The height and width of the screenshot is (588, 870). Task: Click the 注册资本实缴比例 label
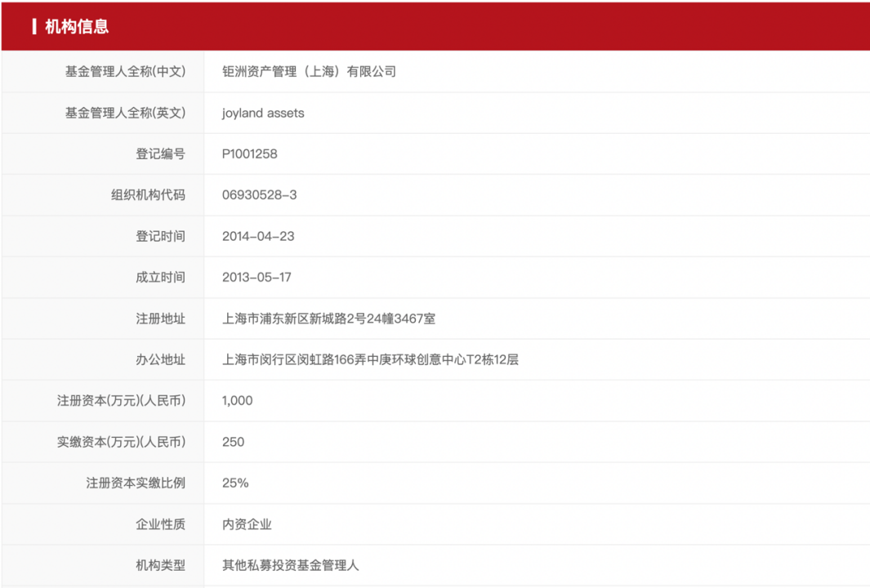click(136, 483)
